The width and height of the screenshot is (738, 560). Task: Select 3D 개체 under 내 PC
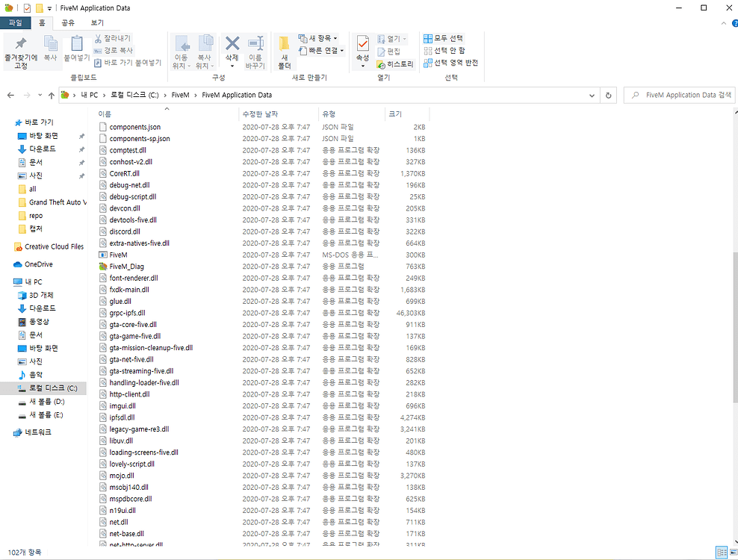36,295
